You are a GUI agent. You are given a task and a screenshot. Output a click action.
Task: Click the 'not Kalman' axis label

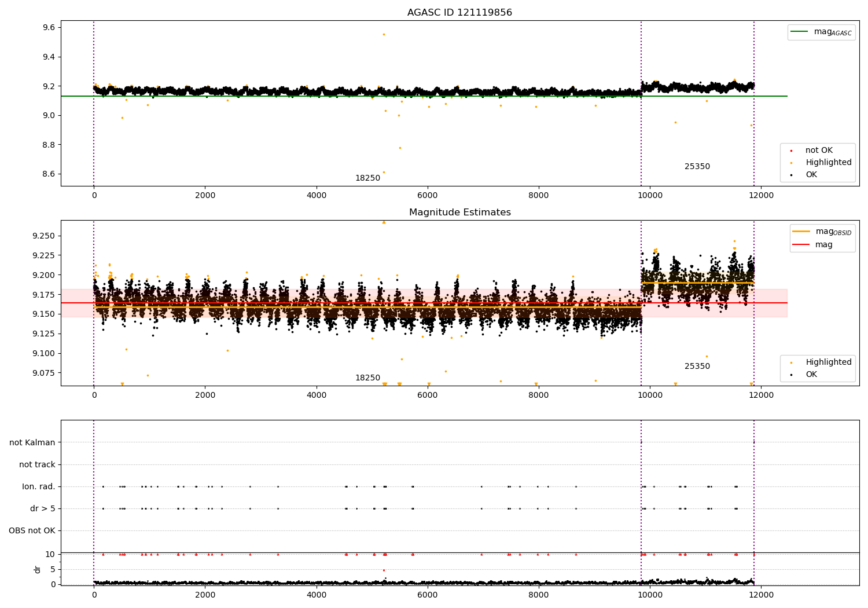pos(32,443)
